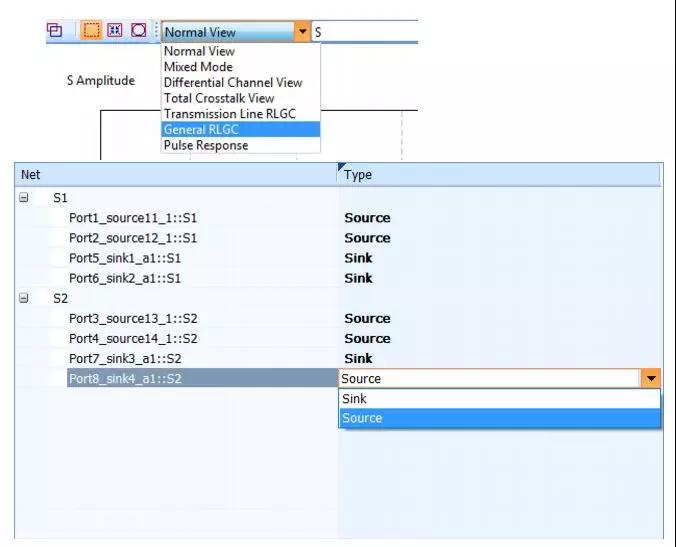
Task: Collapse the S2 net group
Action: [x=24, y=298]
